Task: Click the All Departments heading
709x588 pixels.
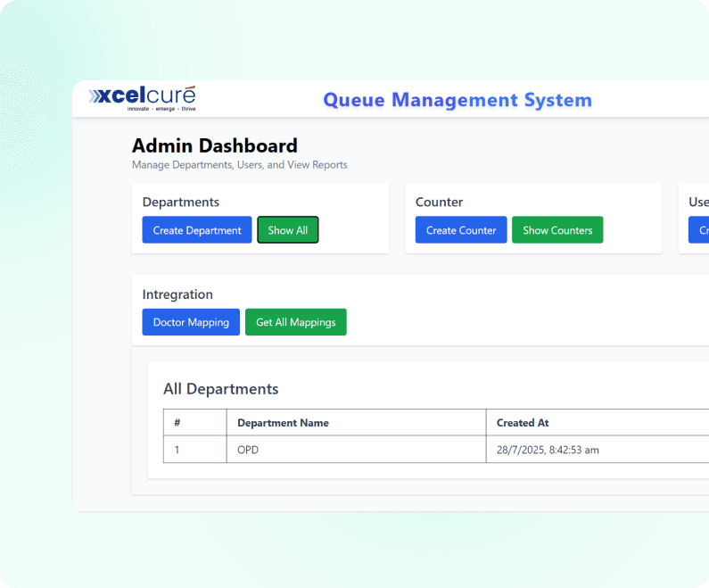Action: coord(220,389)
